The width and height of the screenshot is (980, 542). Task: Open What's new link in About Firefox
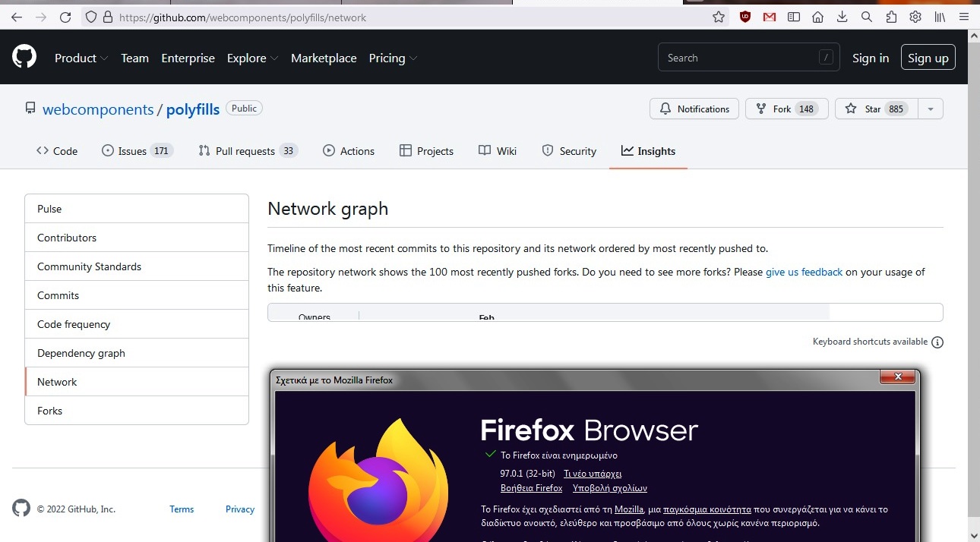pos(593,474)
